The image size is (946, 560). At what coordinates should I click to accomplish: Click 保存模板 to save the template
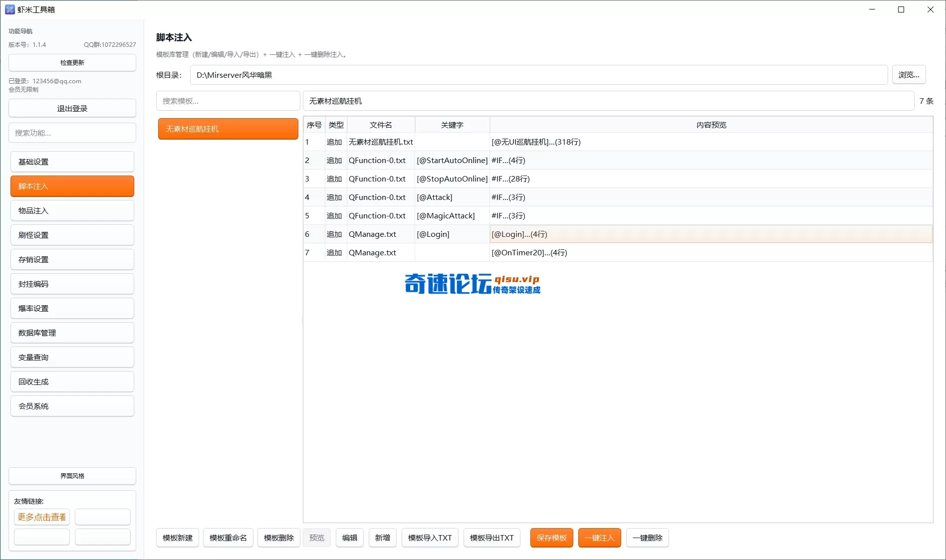551,538
